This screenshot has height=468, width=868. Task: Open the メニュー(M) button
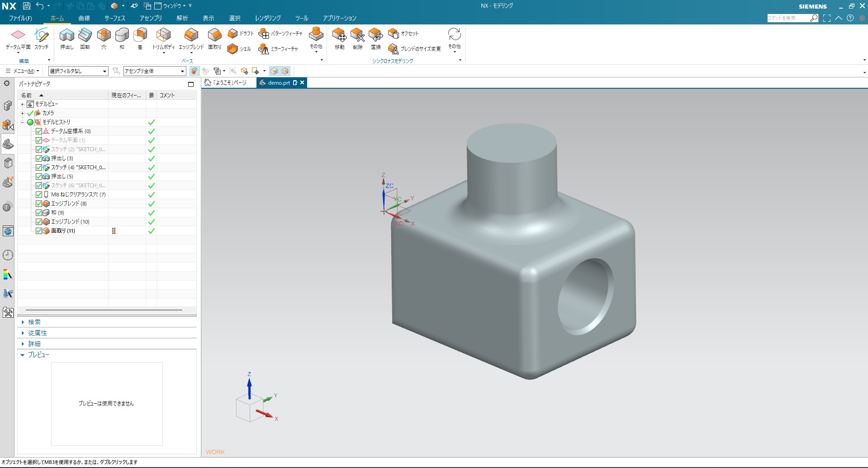[x=22, y=71]
